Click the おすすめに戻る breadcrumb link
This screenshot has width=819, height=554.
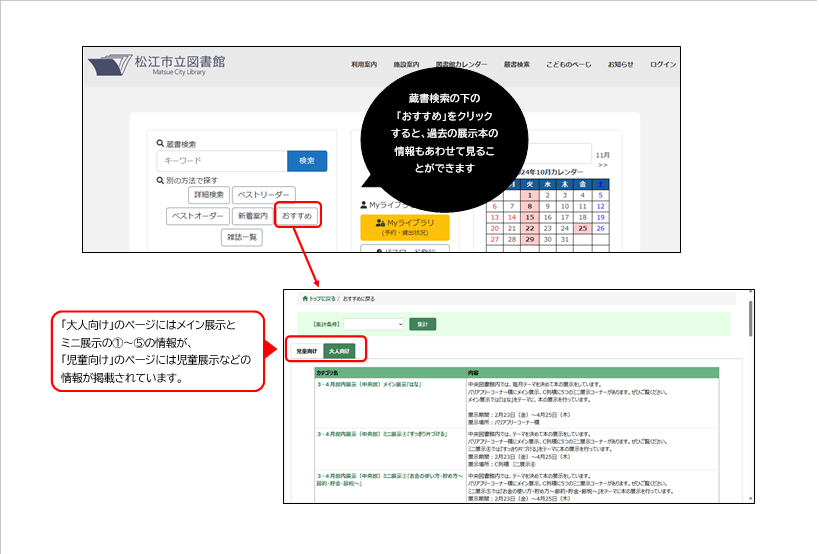point(359,299)
